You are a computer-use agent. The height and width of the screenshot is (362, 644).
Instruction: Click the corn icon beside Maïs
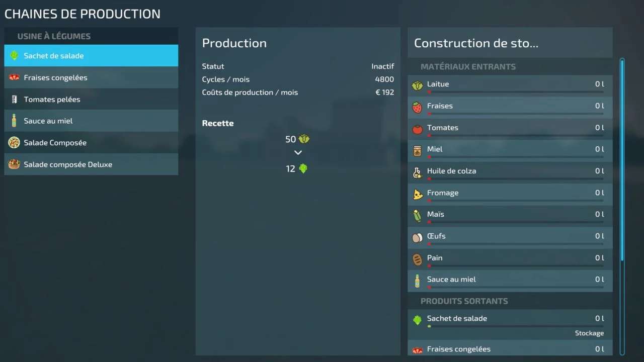(417, 216)
